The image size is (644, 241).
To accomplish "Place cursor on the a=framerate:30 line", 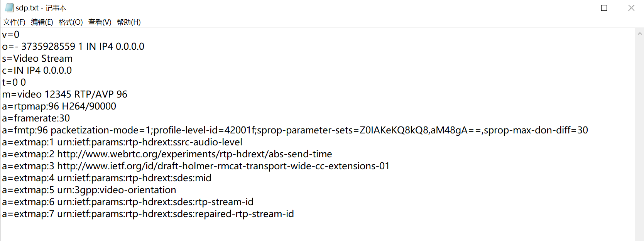I will coord(36,118).
